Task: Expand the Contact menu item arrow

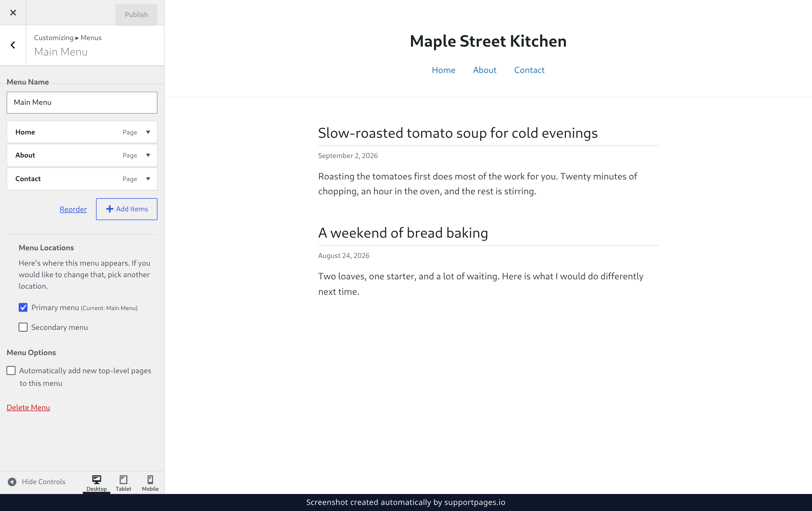Action: coord(148,179)
